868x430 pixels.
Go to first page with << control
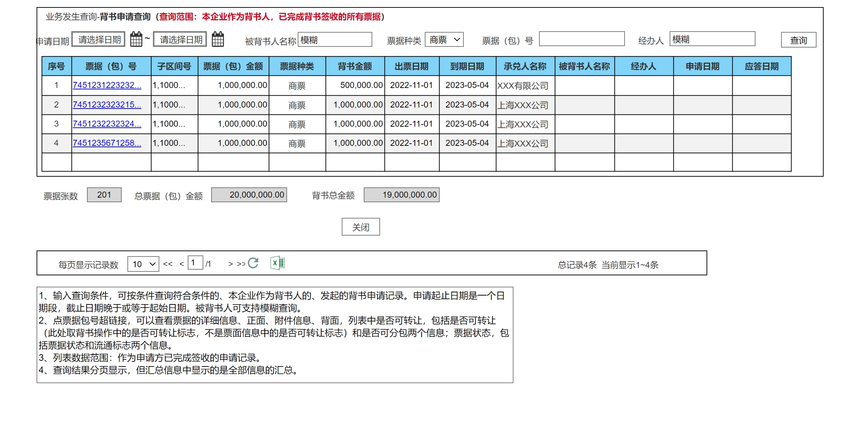pos(168,264)
